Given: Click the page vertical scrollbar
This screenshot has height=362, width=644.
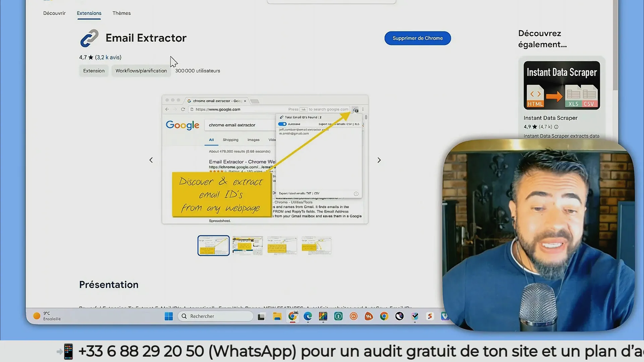Looking at the screenshot, I should (615, 45).
